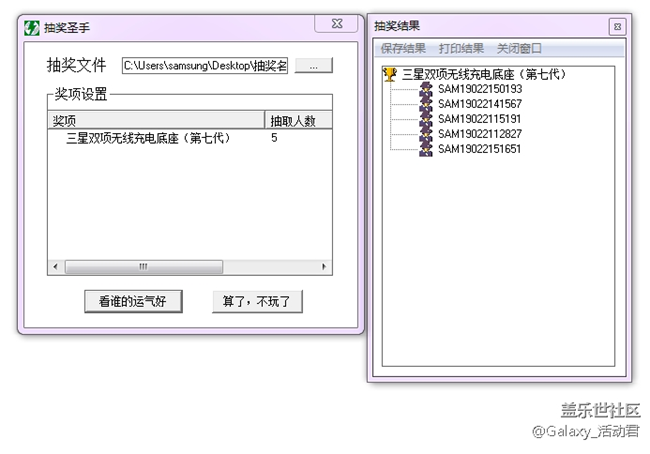The image size is (650, 454).
Task: Click the green lottery app icon in title bar
Action: point(32,28)
